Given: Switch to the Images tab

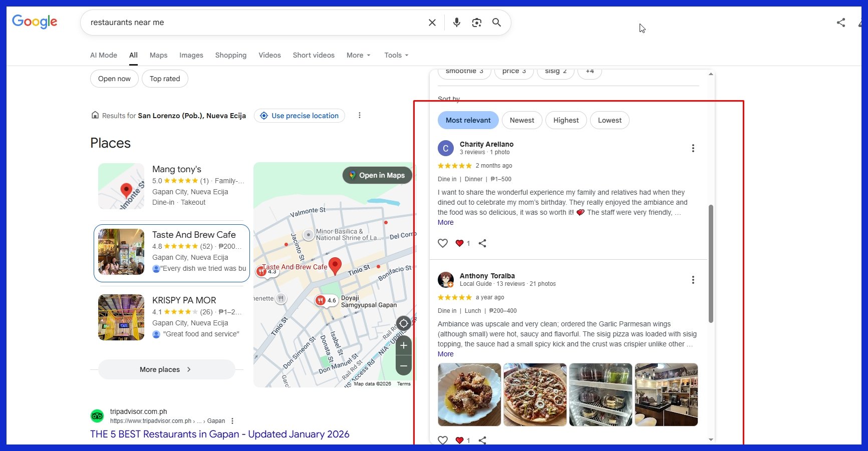Looking at the screenshot, I should (191, 55).
